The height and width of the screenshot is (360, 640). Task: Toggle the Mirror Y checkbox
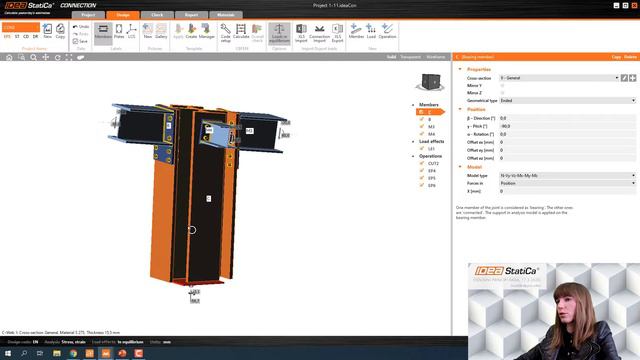pyautogui.click(x=502, y=85)
